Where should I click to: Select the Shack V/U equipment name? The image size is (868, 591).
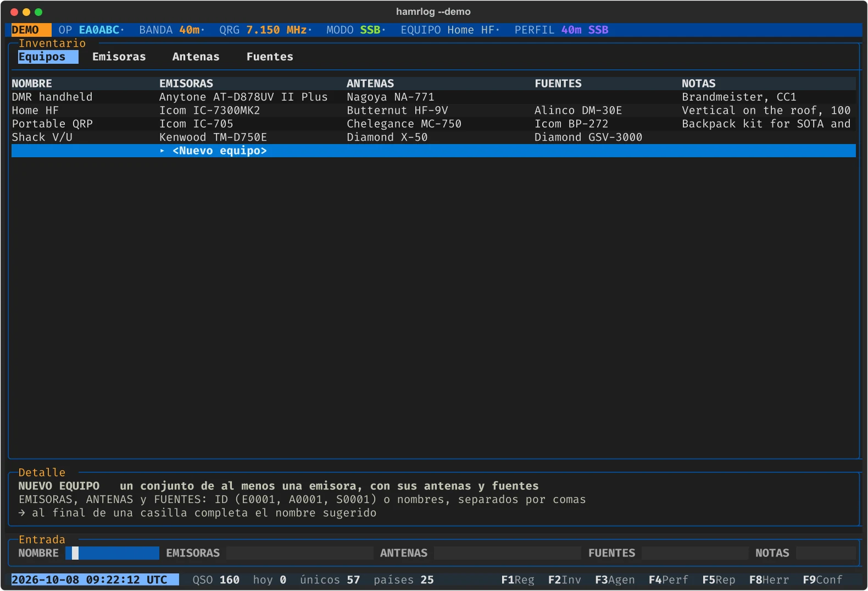(42, 137)
